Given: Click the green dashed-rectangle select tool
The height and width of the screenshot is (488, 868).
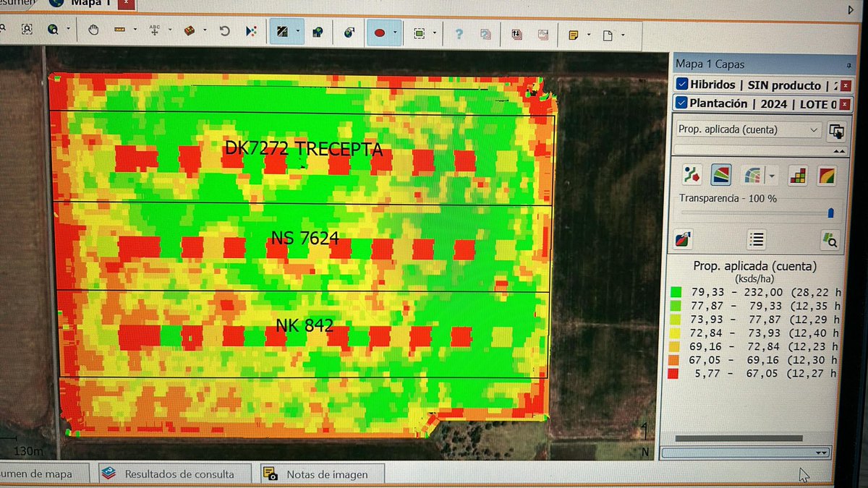Looking at the screenshot, I should pyautogui.click(x=419, y=33).
